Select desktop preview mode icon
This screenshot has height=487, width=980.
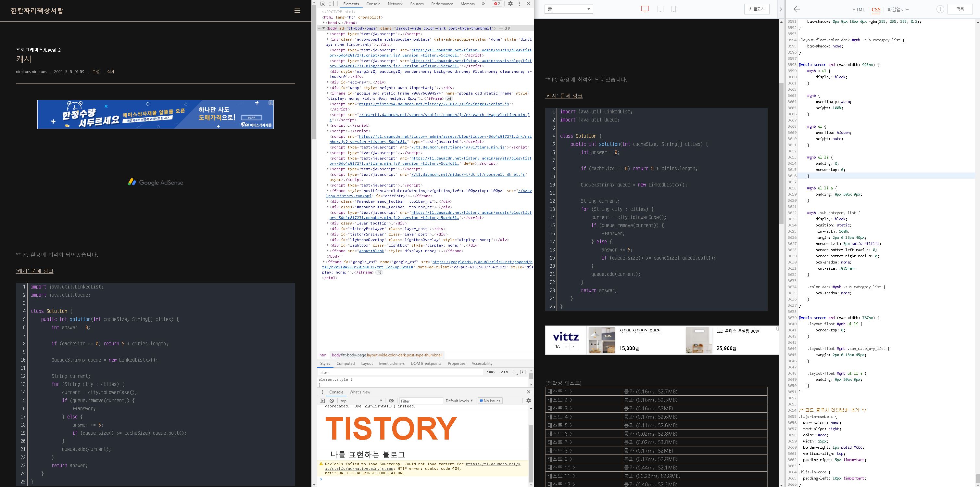click(x=645, y=9)
